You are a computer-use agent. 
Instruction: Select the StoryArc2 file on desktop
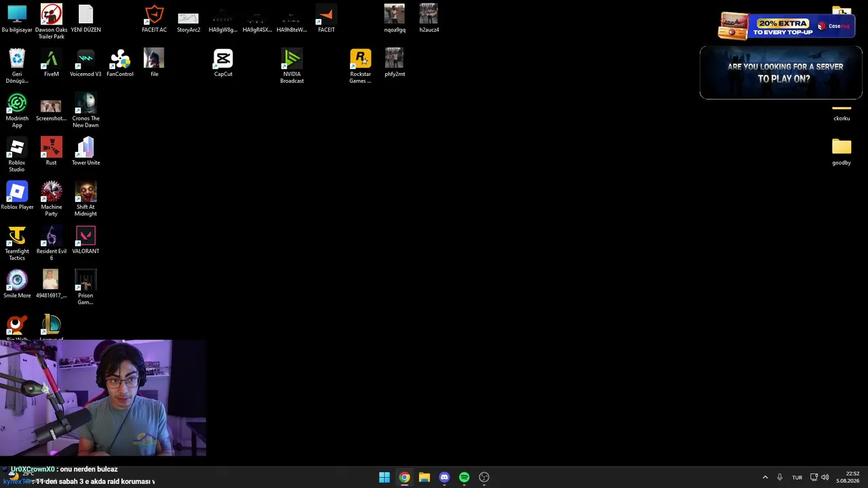(189, 22)
